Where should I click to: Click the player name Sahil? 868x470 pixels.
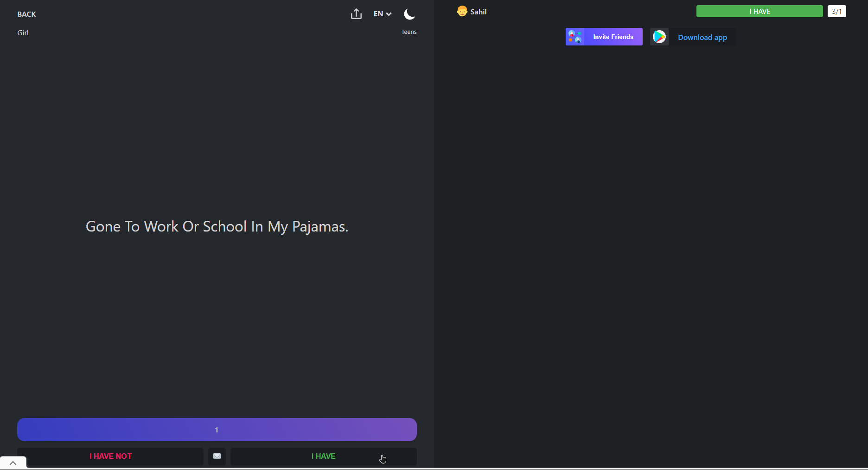click(478, 12)
